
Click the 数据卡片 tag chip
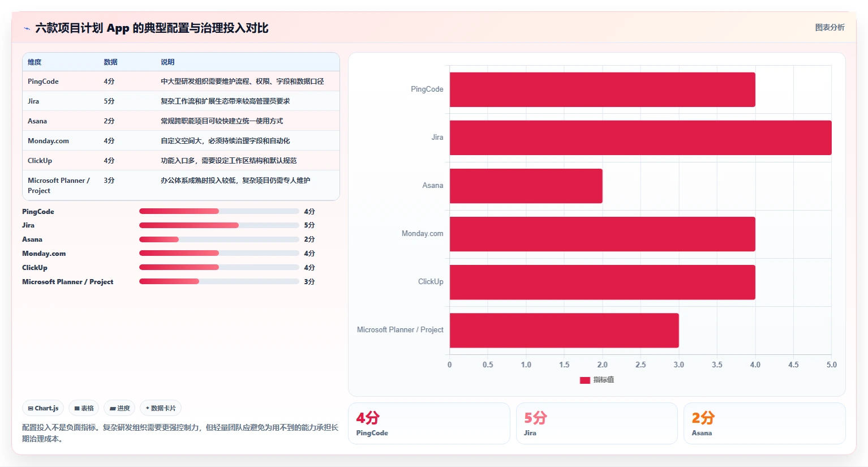(161, 408)
